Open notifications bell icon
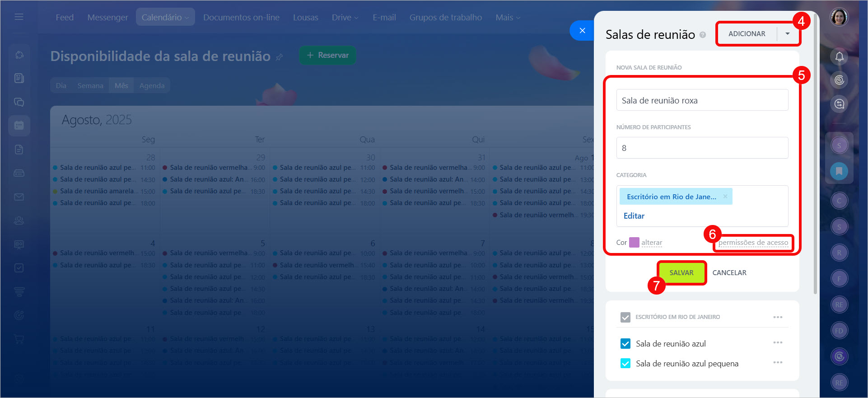This screenshot has width=868, height=398. [839, 56]
